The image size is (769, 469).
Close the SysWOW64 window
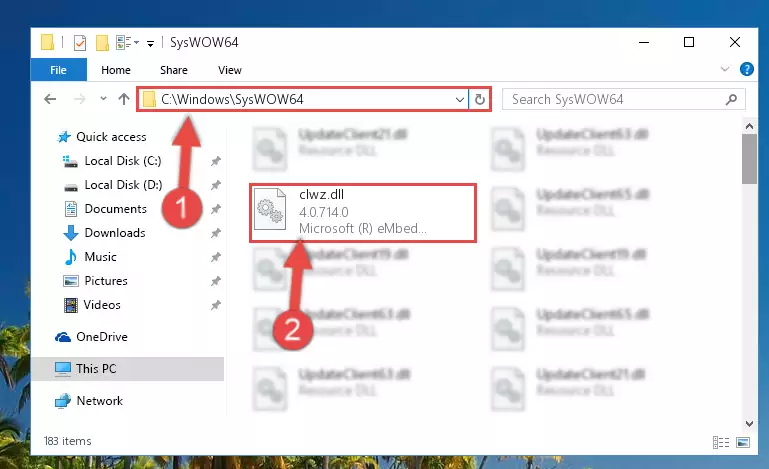click(735, 43)
